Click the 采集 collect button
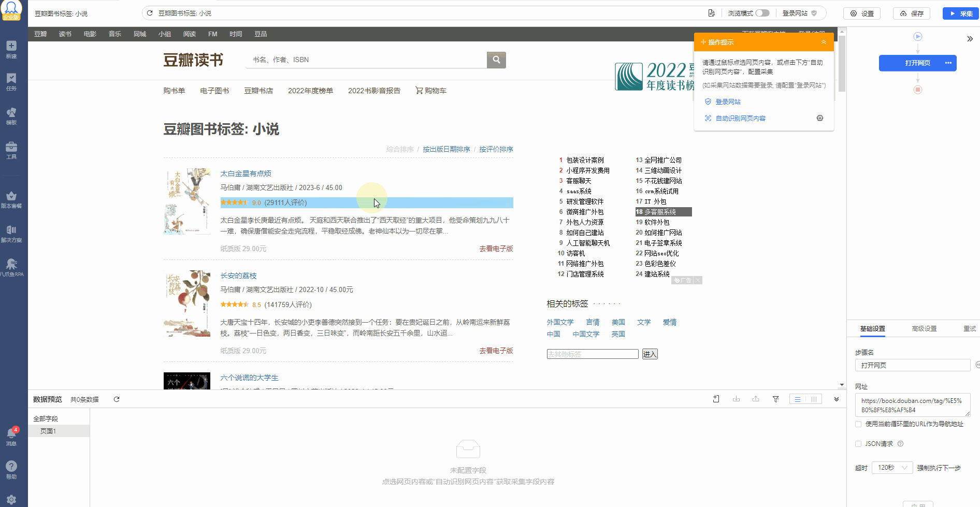 tap(961, 13)
